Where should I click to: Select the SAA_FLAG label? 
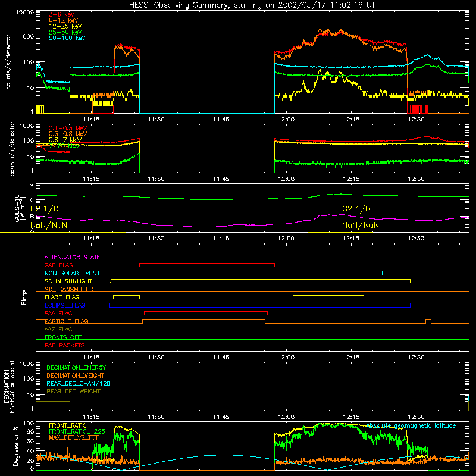click(58, 313)
